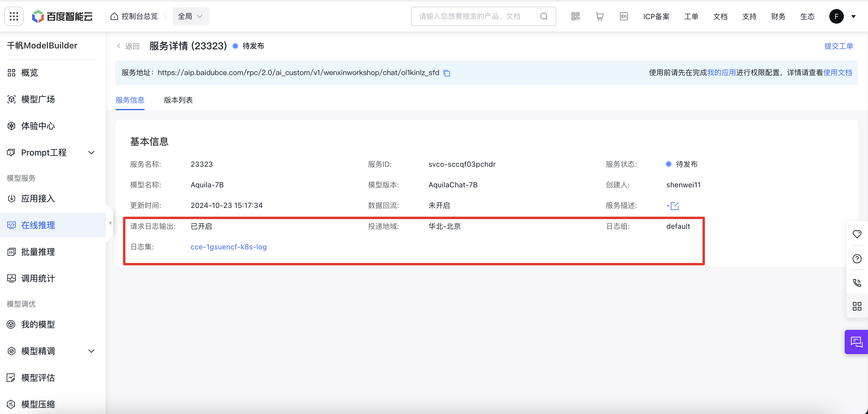Open 财务 menu

(x=778, y=16)
